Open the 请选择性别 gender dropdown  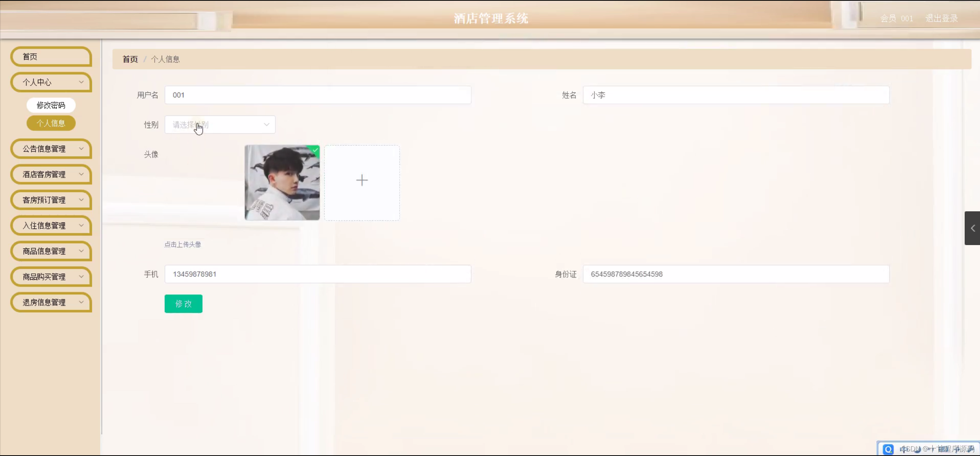pos(220,124)
